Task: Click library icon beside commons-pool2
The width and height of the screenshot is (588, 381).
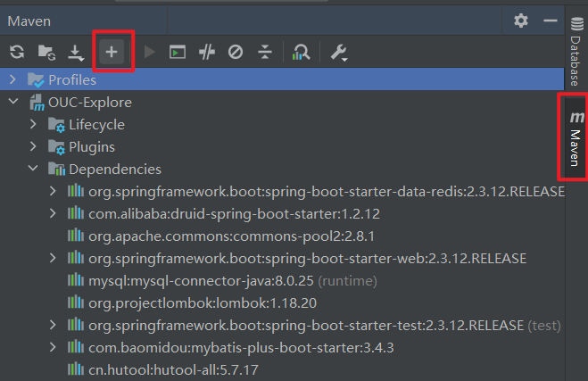Action: coord(76,236)
